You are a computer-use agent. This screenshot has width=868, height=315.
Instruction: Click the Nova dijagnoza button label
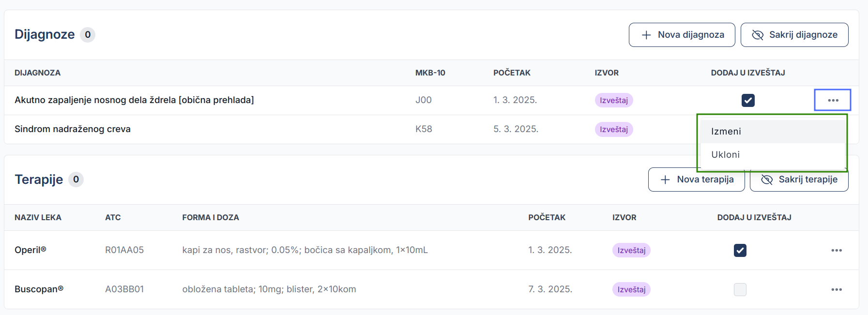(x=691, y=35)
